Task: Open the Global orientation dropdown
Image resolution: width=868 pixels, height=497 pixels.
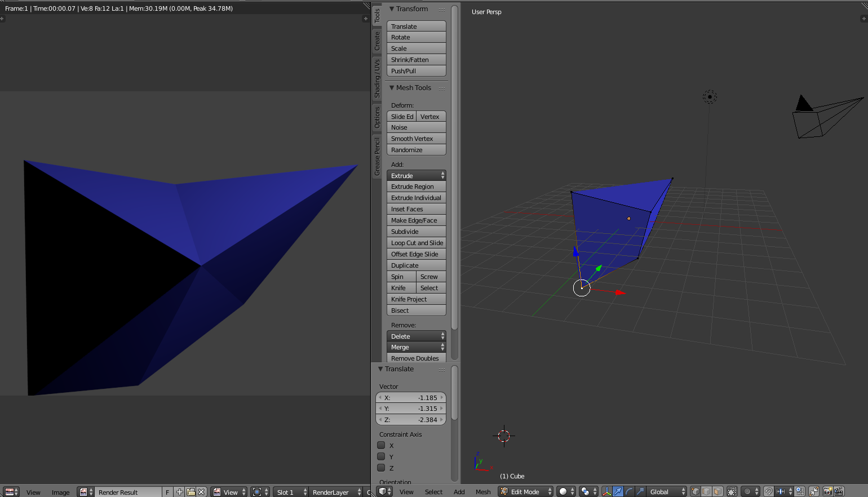Action: [667, 491]
